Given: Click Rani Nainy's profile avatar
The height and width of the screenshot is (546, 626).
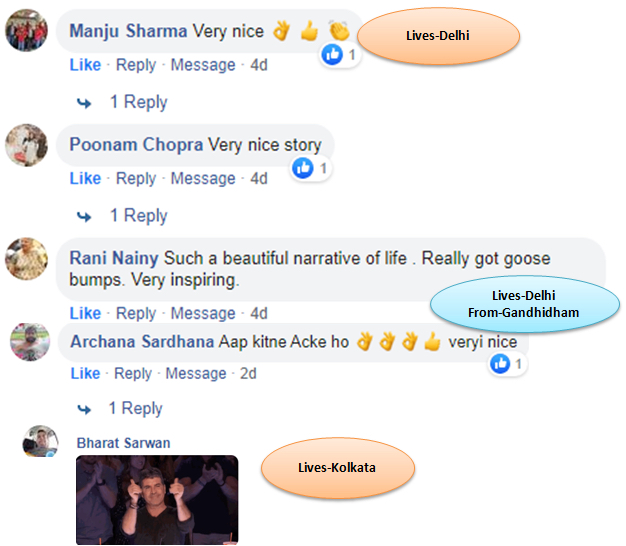Looking at the screenshot, I should coord(27,259).
